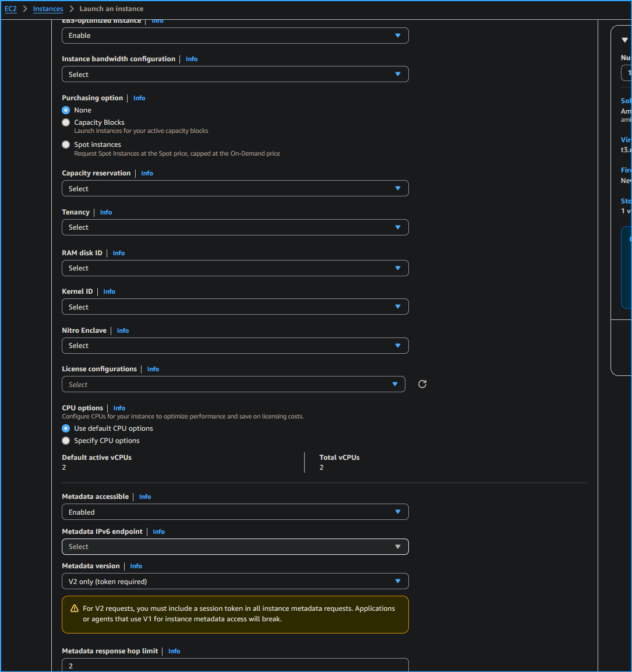Viewport: 632px width, 672px height.
Task: Go to EC2 via the breadcrumb
Action: tap(10, 9)
